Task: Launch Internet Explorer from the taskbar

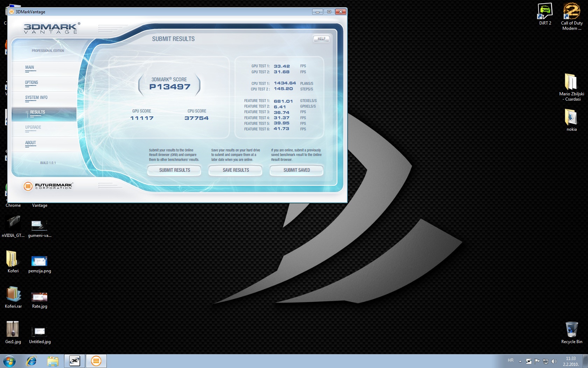Action: coord(31,361)
